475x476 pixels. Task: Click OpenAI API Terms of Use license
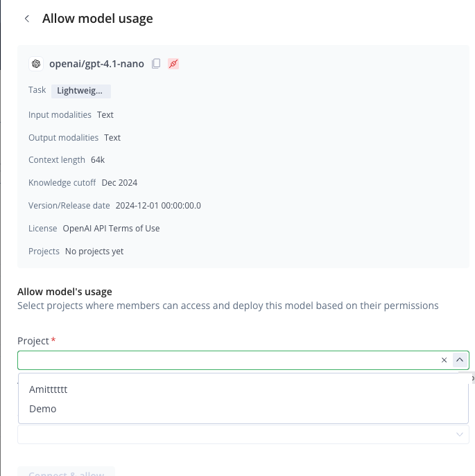pyautogui.click(x=111, y=228)
